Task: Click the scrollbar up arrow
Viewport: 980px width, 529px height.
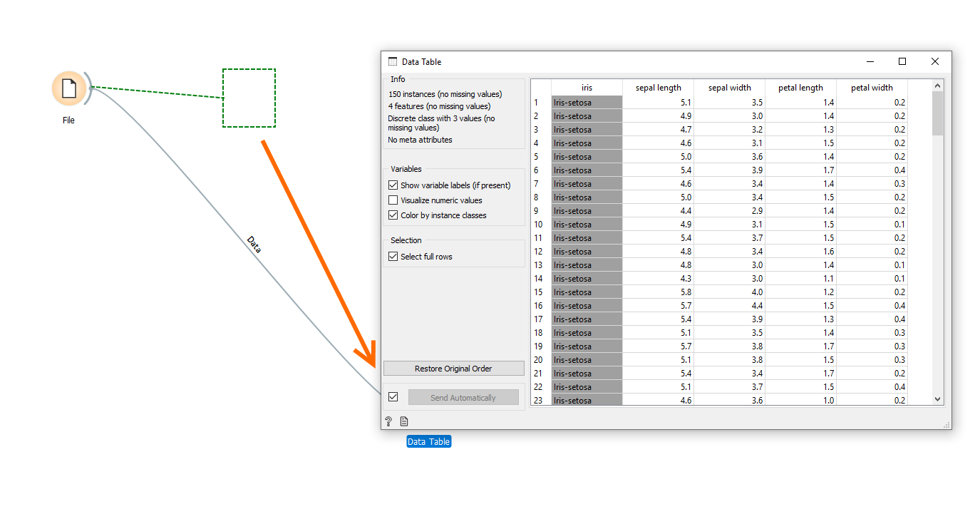Action: [937, 85]
